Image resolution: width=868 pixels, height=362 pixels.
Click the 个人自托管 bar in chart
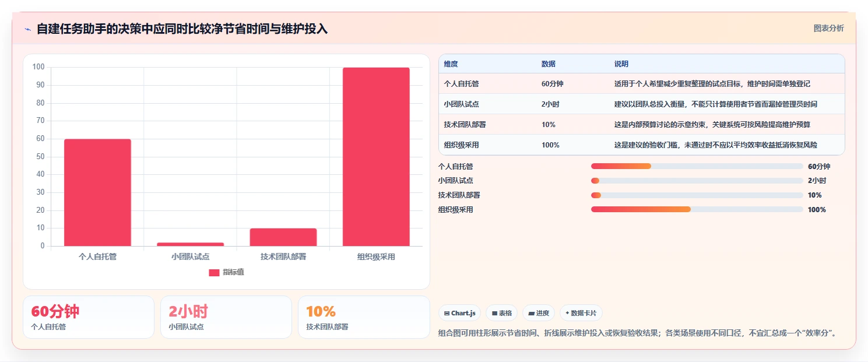click(x=97, y=192)
